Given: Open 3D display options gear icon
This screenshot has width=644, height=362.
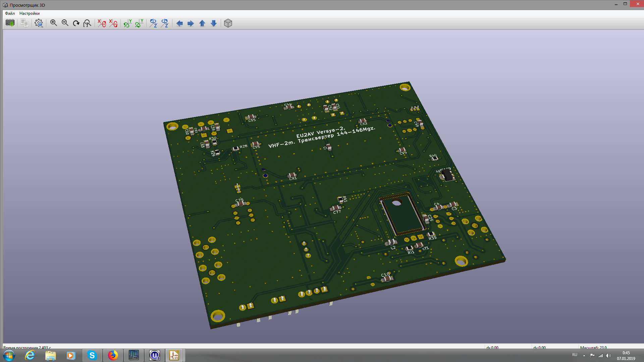Looking at the screenshot, I should pyautogui.click(x=39, y=23).
